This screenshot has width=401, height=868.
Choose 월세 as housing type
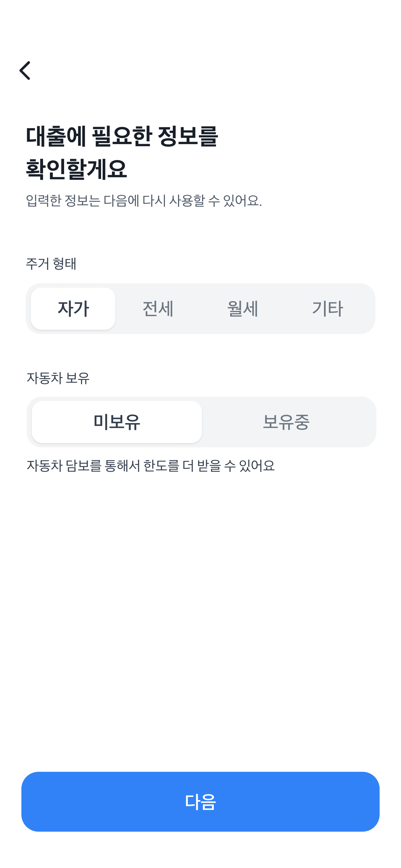[x=243, y=308]
